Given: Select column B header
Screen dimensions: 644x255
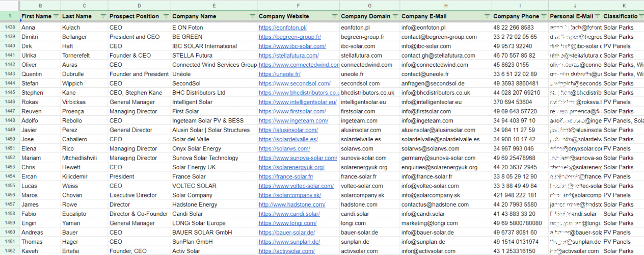Looking at the screenshot, I should click(x=40, y=6).
